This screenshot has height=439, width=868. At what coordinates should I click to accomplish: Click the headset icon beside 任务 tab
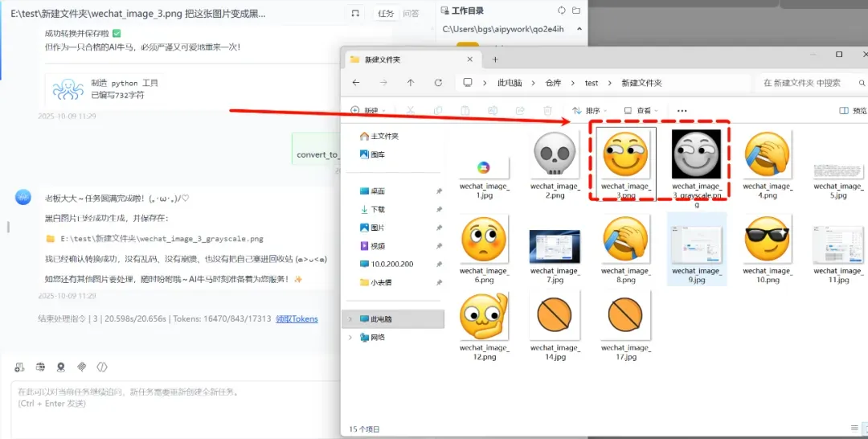click(x=355, y=14)
